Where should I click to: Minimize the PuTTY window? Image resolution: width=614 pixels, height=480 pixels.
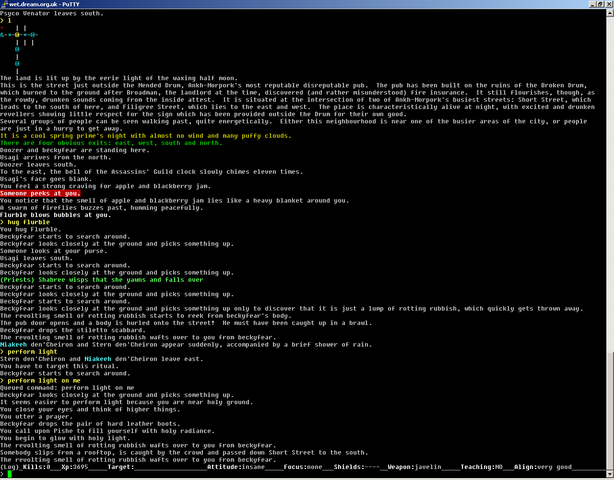click(x=592, y=4)
